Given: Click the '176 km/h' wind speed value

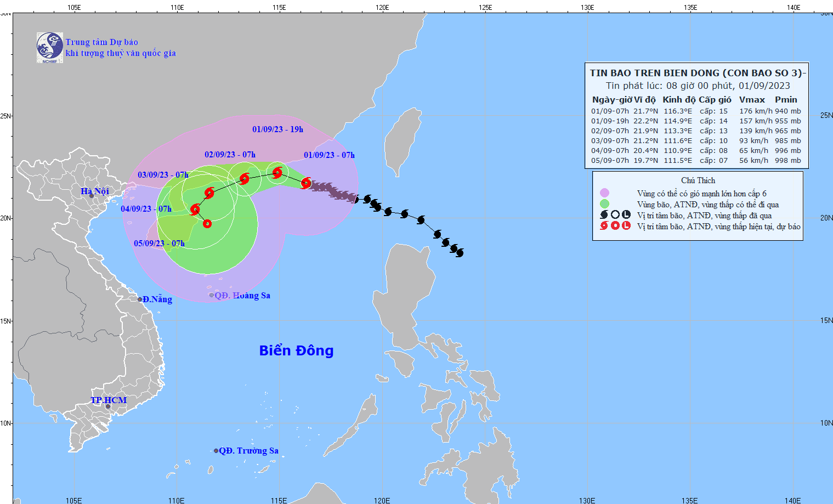Looking at the screenshot, I should pos(756,111).
